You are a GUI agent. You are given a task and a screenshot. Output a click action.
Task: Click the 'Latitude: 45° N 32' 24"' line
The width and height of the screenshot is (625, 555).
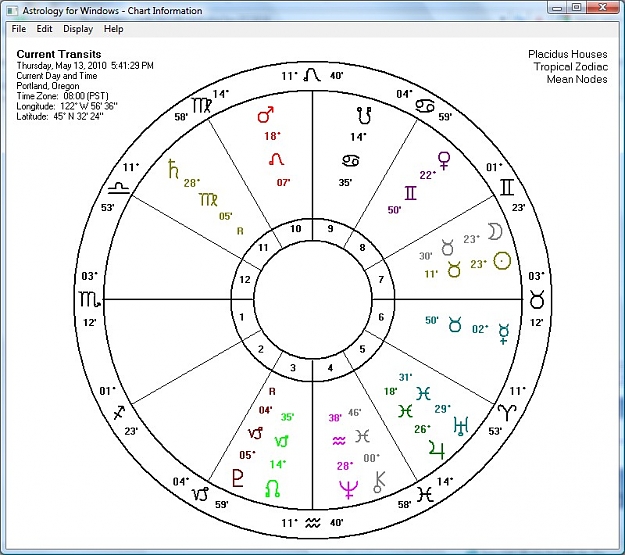click(60, 117)
